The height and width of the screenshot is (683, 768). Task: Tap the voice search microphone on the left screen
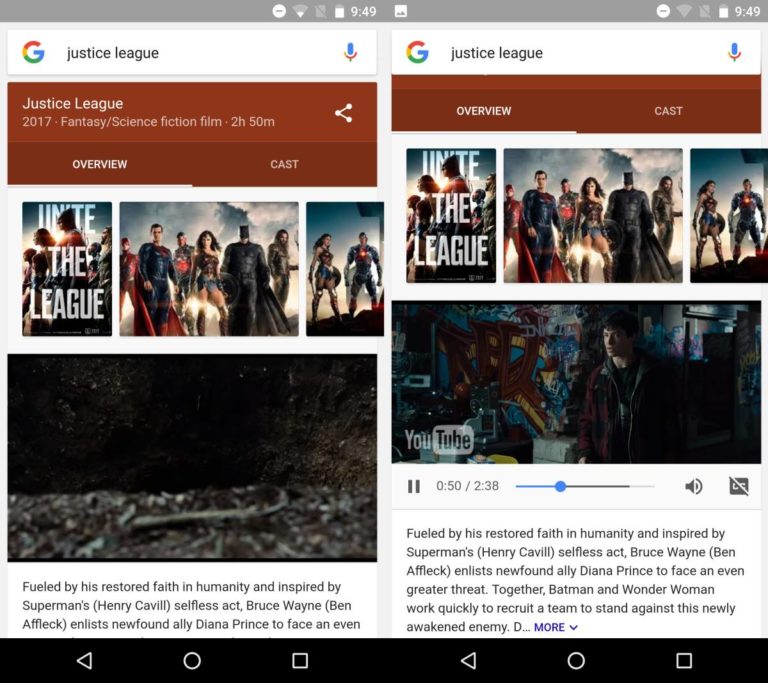click(350, 52)
